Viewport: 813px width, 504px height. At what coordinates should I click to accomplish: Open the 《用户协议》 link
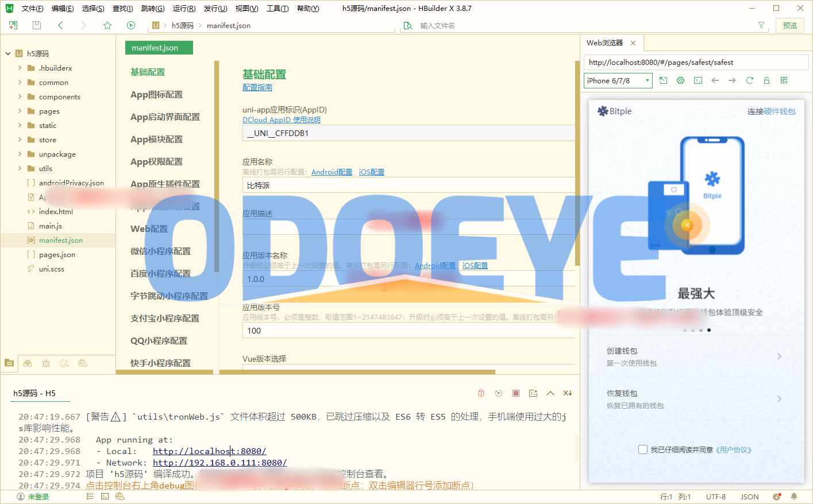[734, 450]
